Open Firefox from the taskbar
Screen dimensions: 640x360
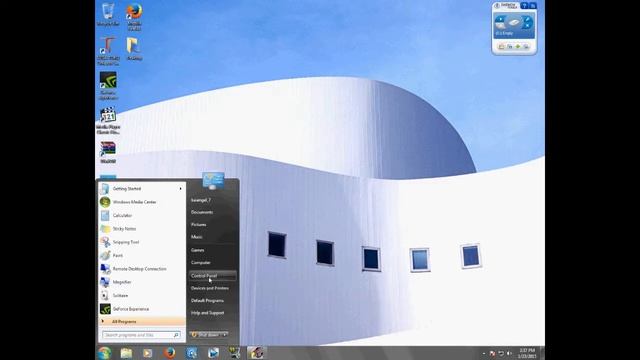(x=169, y=353)
